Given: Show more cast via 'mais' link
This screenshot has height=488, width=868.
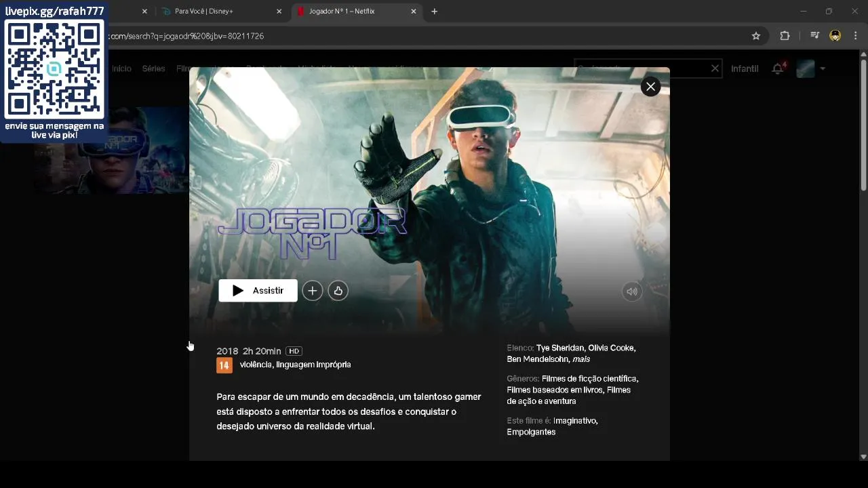Looking at the screenshot, I should [581, 359].
